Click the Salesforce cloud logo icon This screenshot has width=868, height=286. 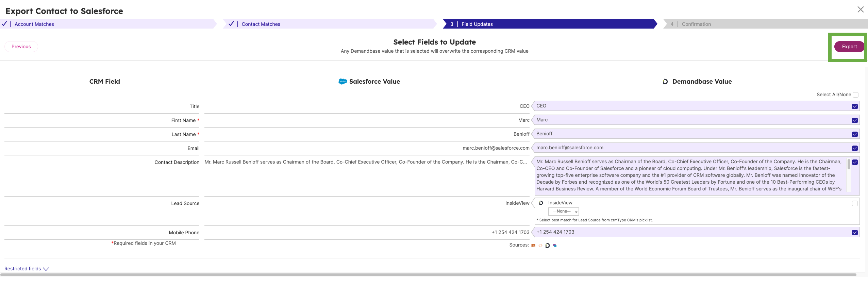pos(343,82)
